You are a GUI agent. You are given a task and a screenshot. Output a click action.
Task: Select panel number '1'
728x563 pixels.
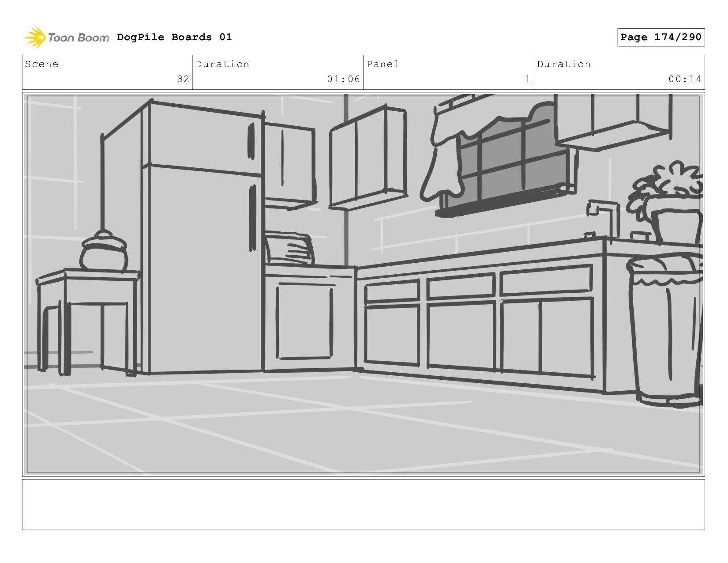pyautogui.click(x=527, y=79)
